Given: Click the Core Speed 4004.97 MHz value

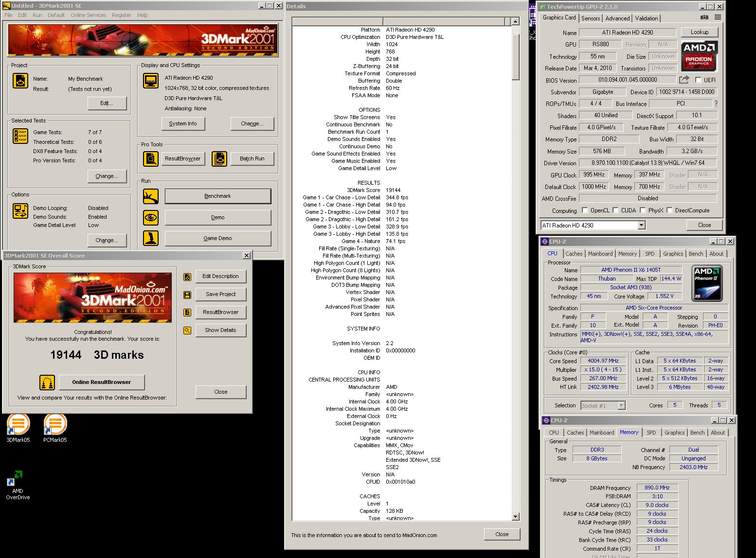Looking at the screenshot, I should tap(603, 361).
